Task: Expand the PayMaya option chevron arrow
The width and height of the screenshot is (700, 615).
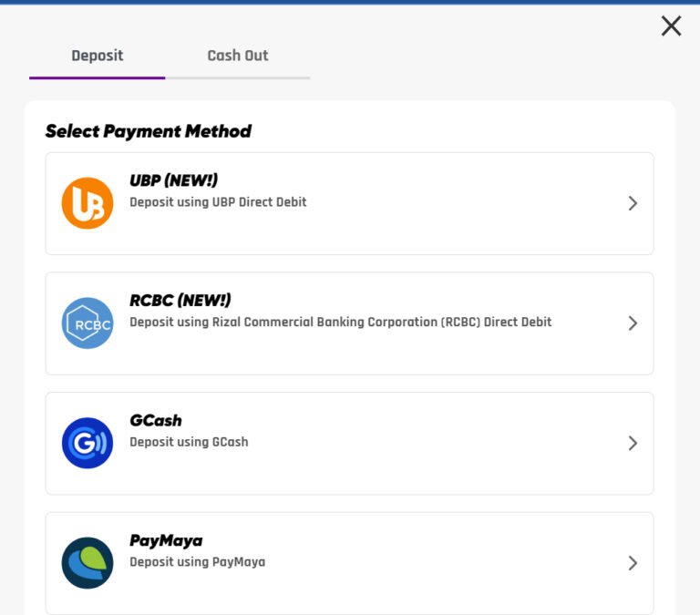Action: point(633,563)
